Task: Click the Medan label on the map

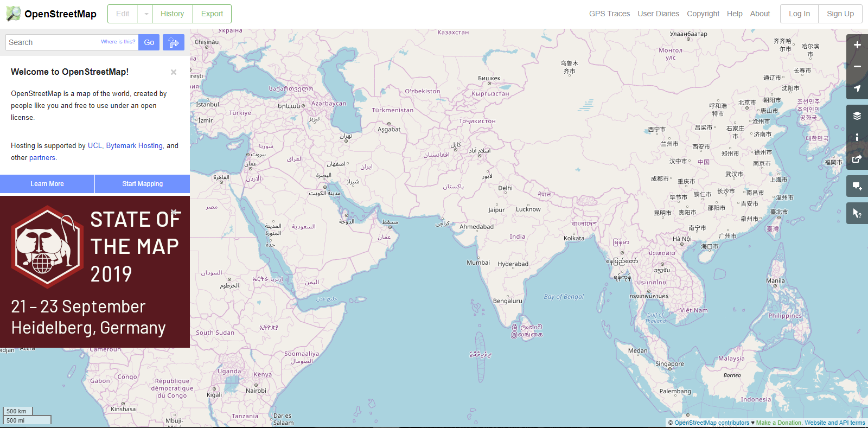Action: (x=637, y=351)
